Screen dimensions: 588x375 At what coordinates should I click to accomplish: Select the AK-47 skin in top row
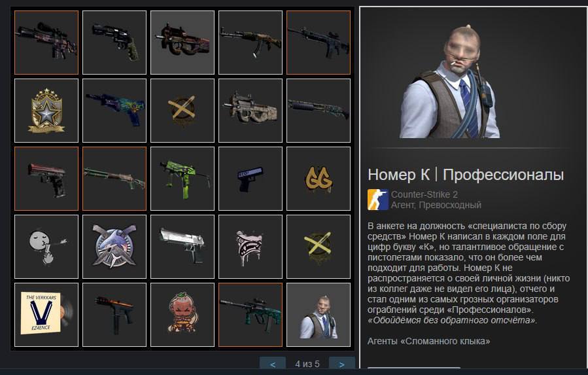point(251,43)
